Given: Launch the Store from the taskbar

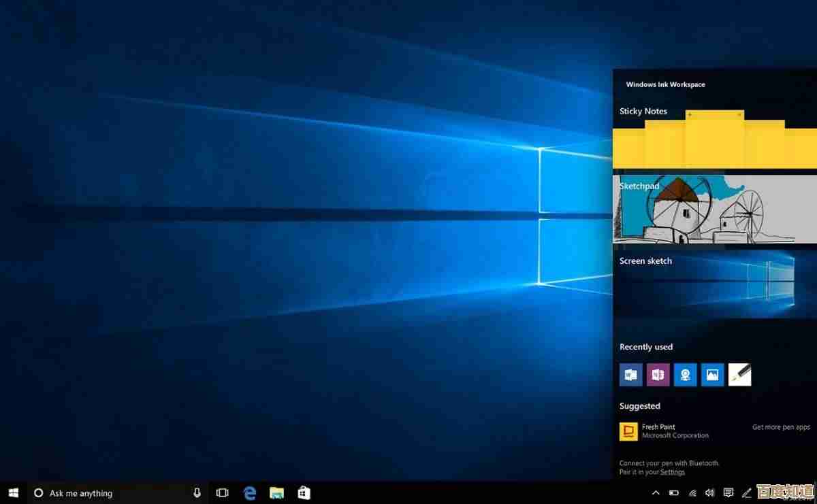Looking at the screenshot, I should pos(304,493).
